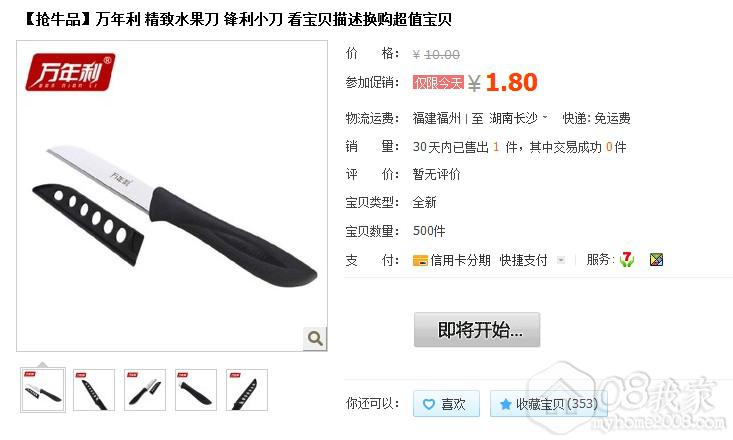Expand the payment methods dropdown arrow
Image resolution: width=733 pixels, height=440 pixels.
point(561,260)
